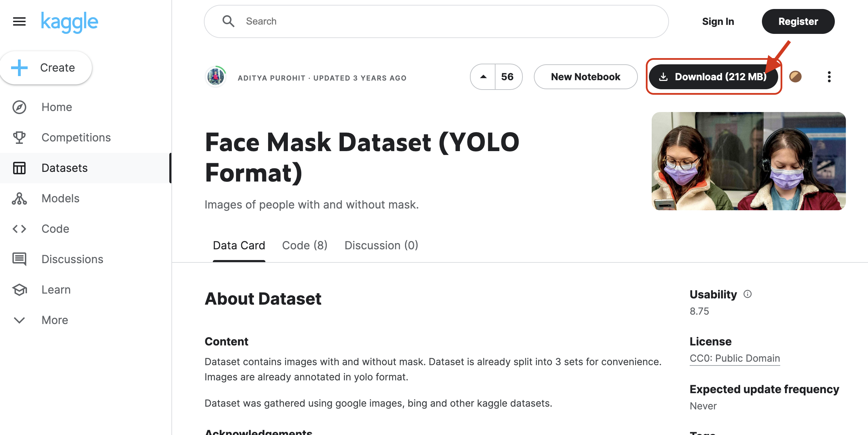Upvote the Face Mask Dataset

[483, 77]
